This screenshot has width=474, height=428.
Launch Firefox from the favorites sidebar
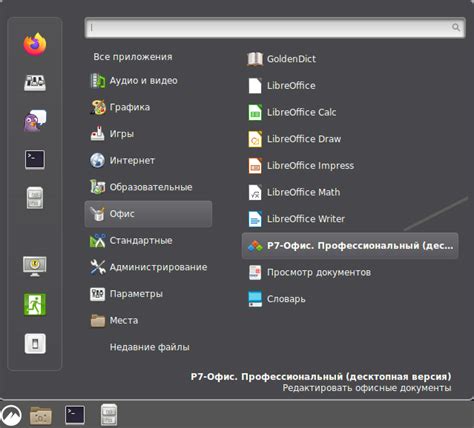pos(35,44)
